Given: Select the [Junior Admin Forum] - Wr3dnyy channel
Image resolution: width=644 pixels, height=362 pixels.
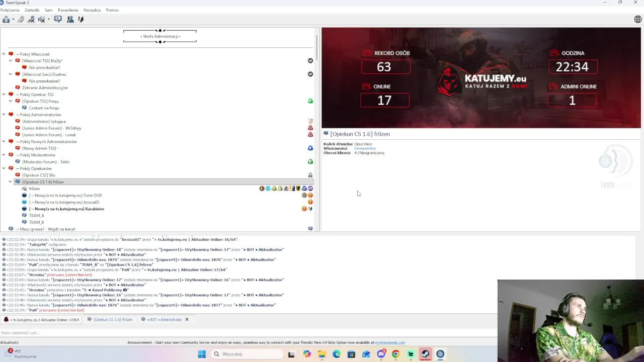Looking at the screenshot, I should [52, 128].
